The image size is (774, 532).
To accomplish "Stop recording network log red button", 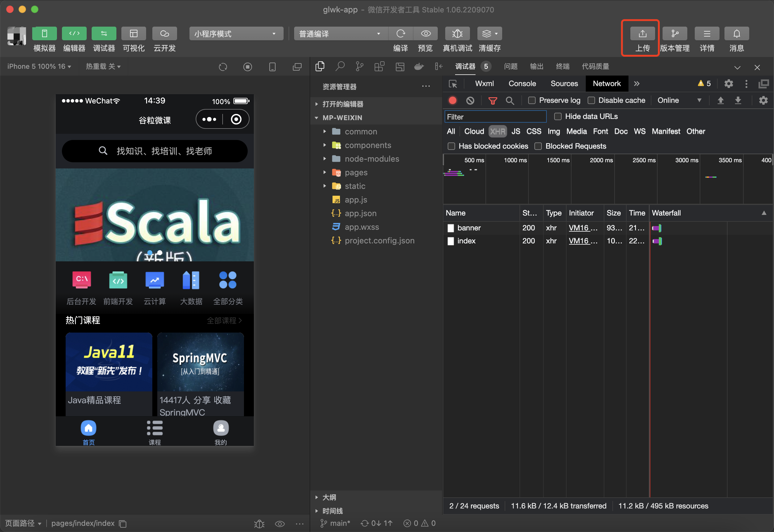I will click(452, 100).
